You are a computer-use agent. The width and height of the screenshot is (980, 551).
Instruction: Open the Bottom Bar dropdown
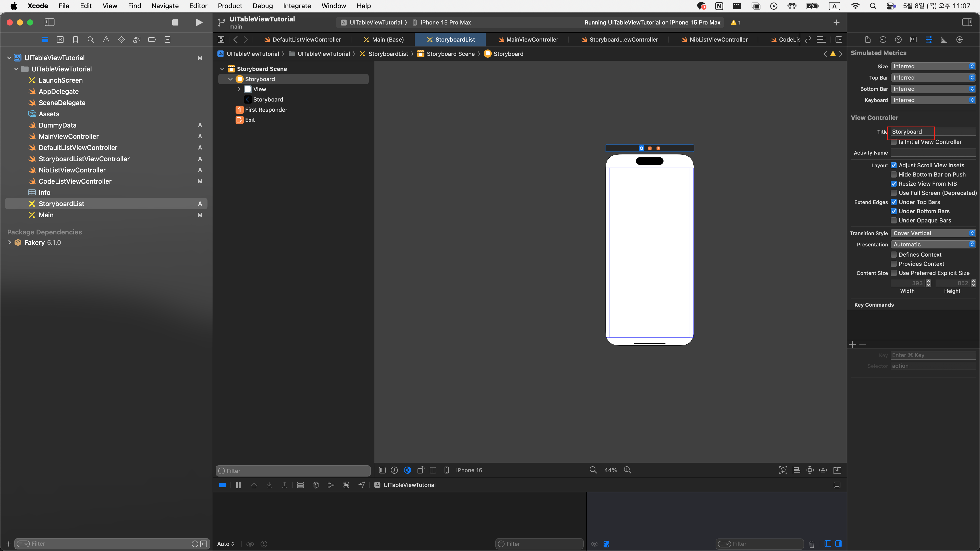pyautogui.click(x=933, y=89)
